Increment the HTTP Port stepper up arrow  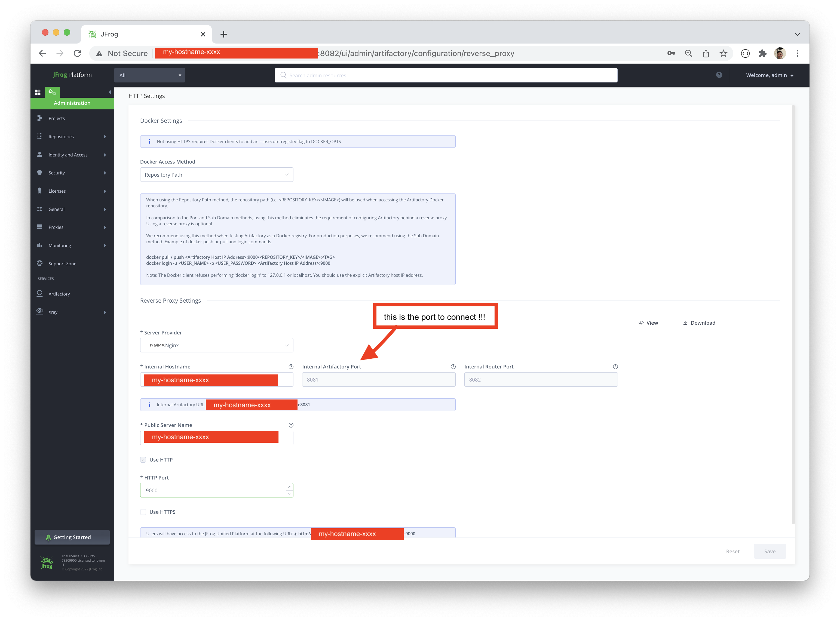coord(290,487)
